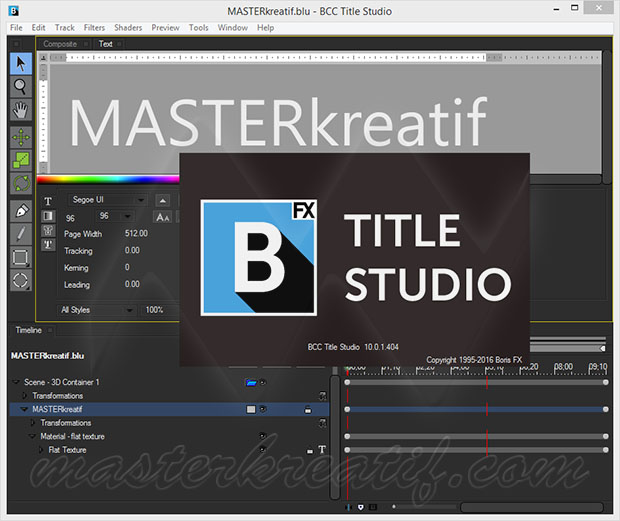Select the magnifier zoom tool
The image size is (620, 521).
(21, 87)
